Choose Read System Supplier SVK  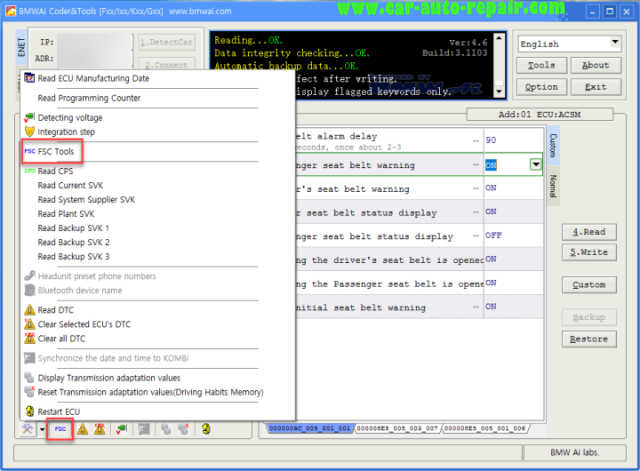86,200
